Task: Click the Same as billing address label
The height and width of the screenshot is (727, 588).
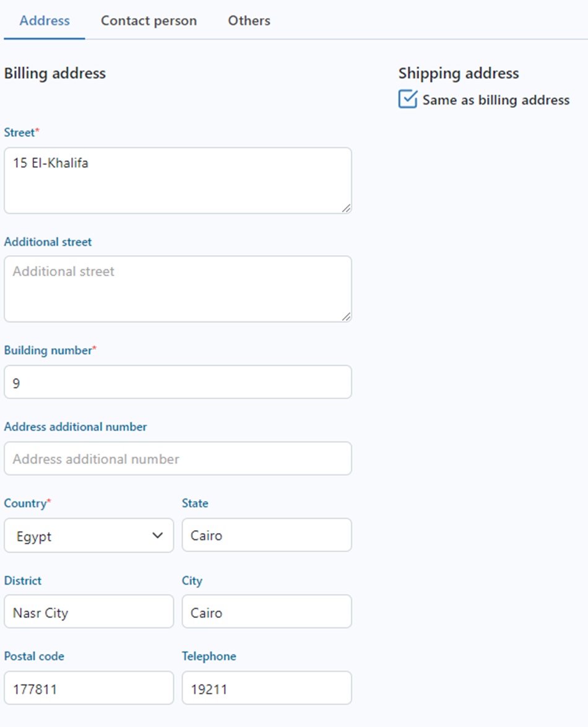Action: [496, 100]
